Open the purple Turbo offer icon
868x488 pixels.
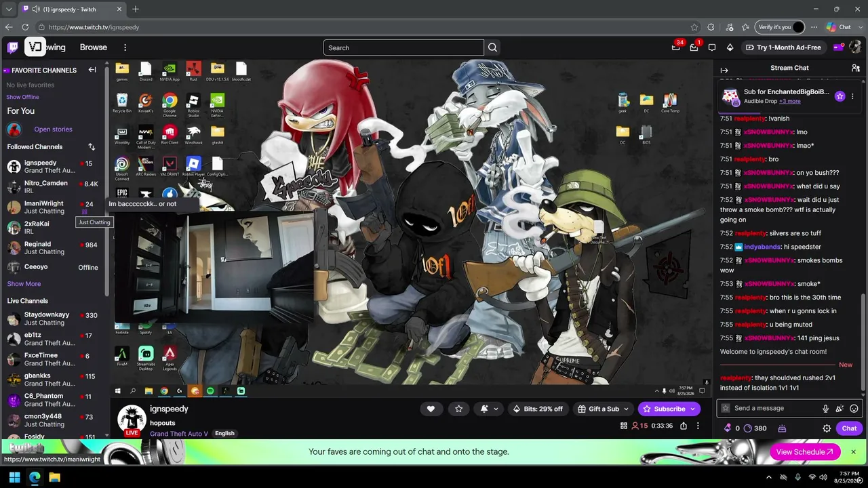pos(838,47)
